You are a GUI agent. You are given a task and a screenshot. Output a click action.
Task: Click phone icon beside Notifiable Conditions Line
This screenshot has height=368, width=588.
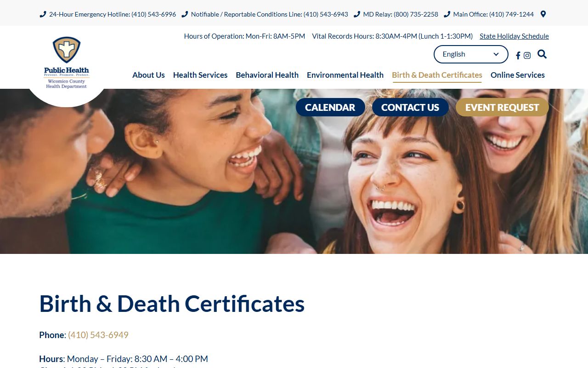[x=185, y=14]
